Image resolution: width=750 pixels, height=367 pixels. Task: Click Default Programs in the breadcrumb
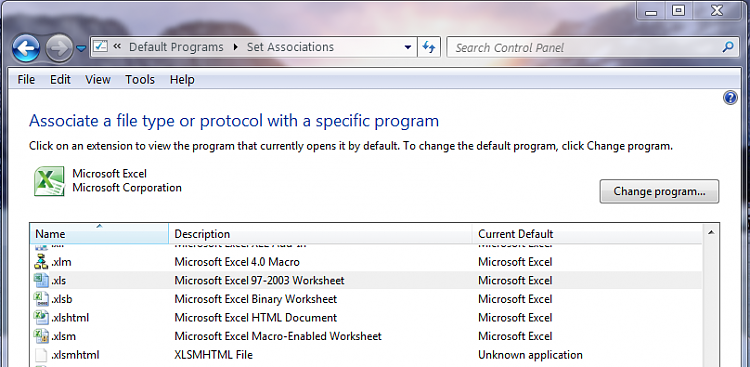point(176,47)
